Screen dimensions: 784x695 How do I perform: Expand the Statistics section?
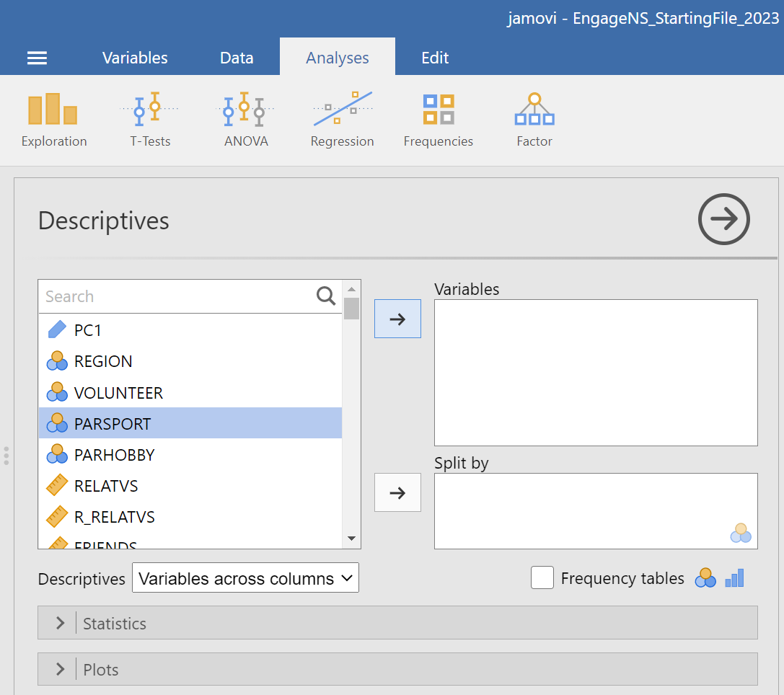click(397, 623)
